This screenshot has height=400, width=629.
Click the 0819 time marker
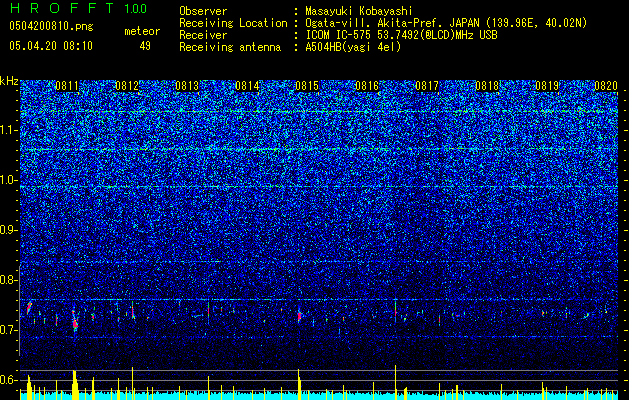pos(547,86)
